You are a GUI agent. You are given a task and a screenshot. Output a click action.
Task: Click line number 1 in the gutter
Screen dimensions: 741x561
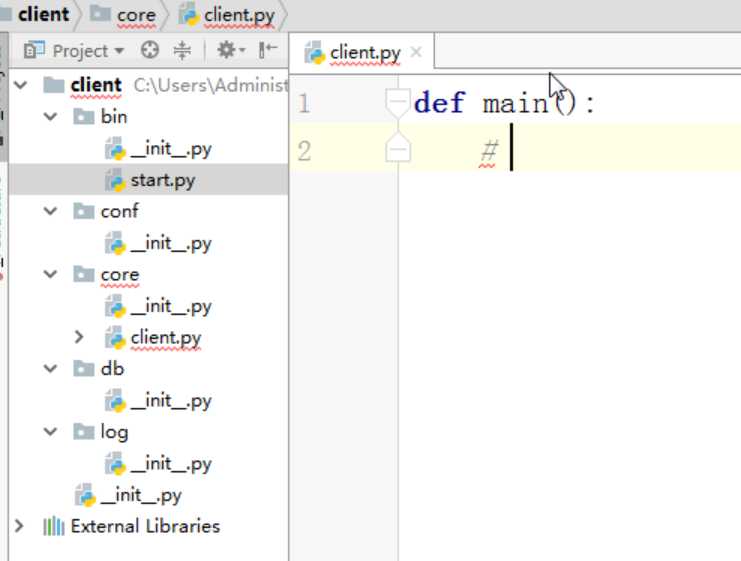(304, 103)
